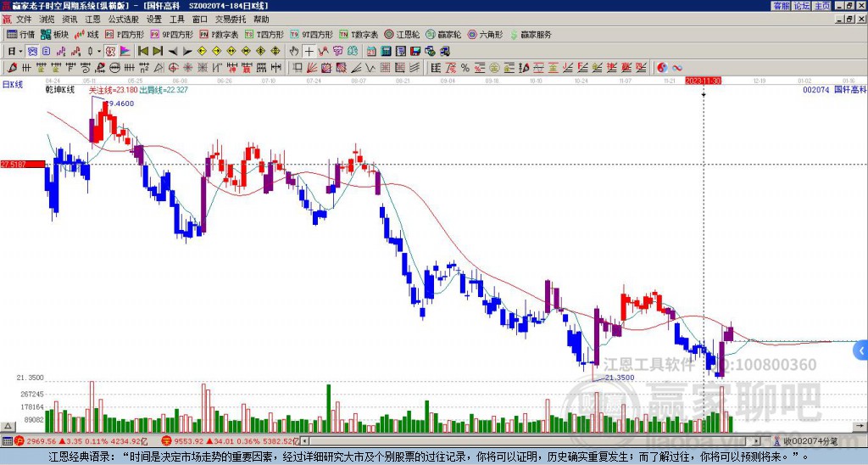This screenshot has width=868, height=465.
Task: Open the calculator icon
Action: coord(386,52)
